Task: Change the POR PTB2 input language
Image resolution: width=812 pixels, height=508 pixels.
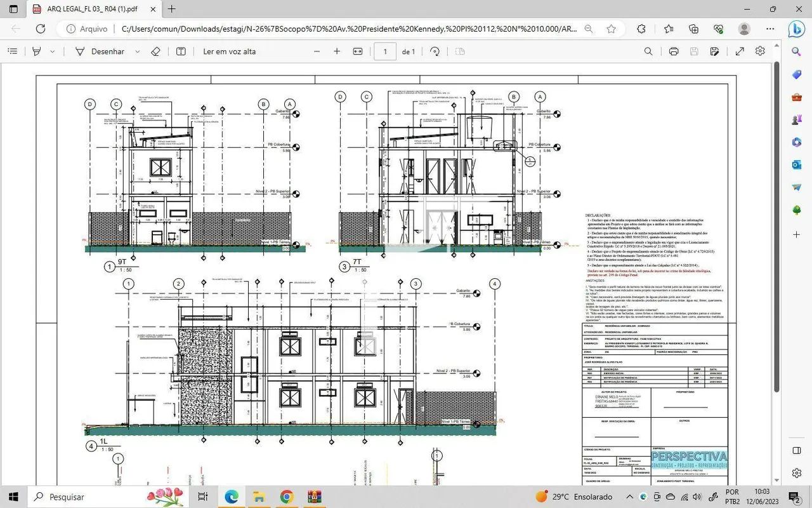Action: click(731, 497)
